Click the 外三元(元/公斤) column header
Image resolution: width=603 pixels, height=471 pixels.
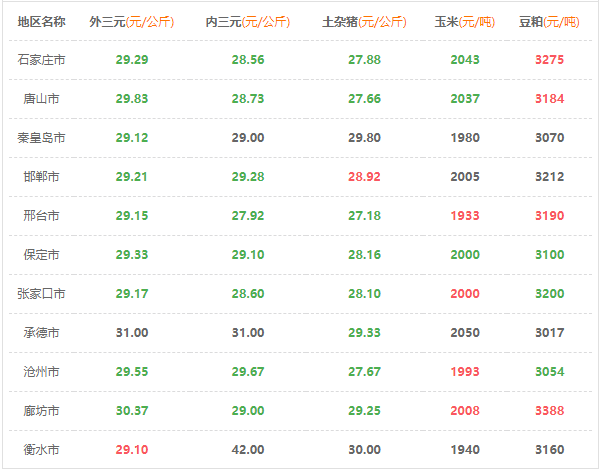click(132, 22)
